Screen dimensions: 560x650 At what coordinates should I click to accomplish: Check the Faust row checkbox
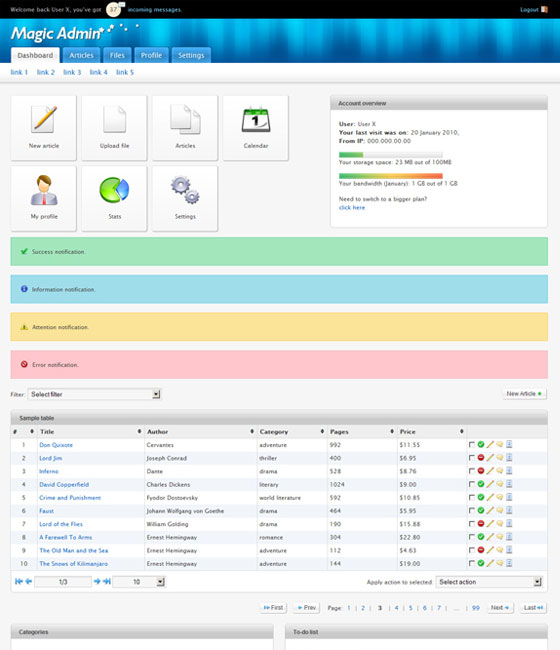[472, 511]
